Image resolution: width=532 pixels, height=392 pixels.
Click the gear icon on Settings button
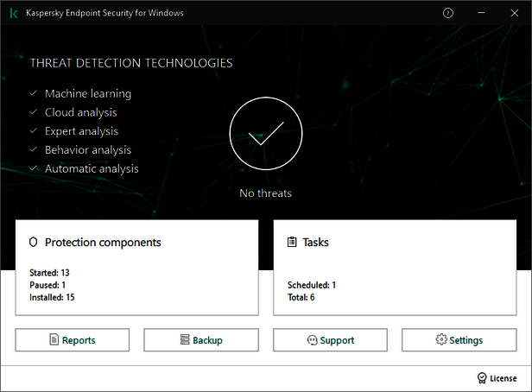(441, 340)
